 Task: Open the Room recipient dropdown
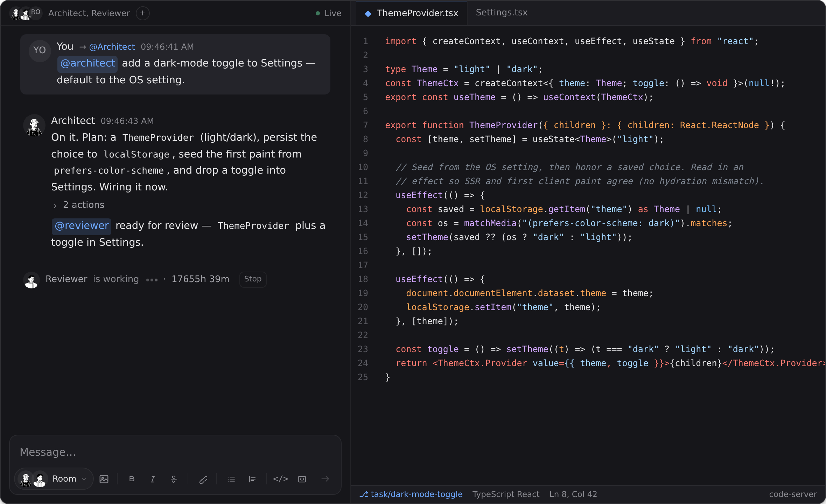tap(54, 479)
